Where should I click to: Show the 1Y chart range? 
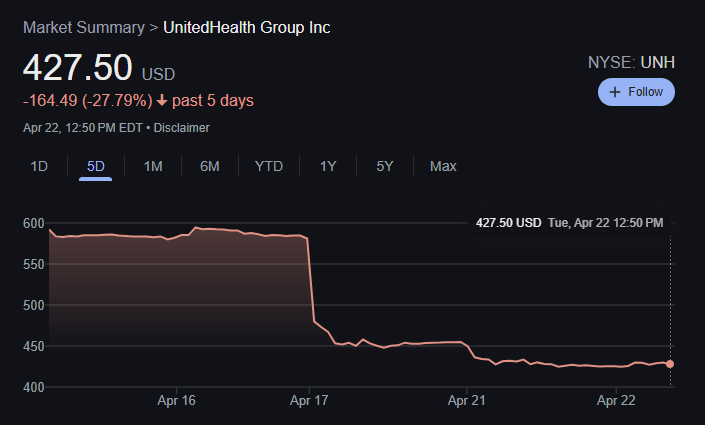328,166
